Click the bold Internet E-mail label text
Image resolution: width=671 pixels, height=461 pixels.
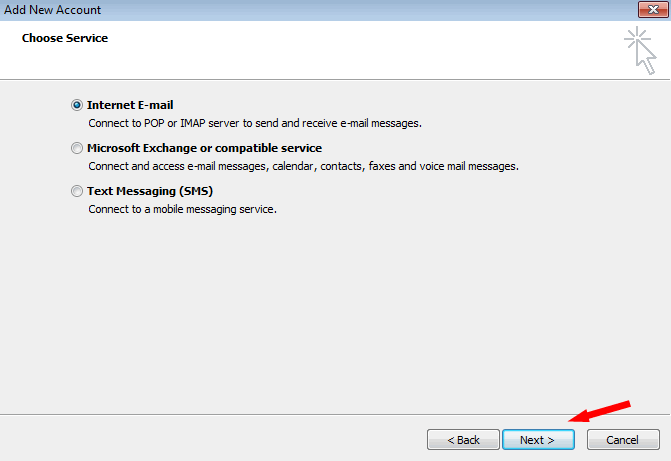point(130,105)
